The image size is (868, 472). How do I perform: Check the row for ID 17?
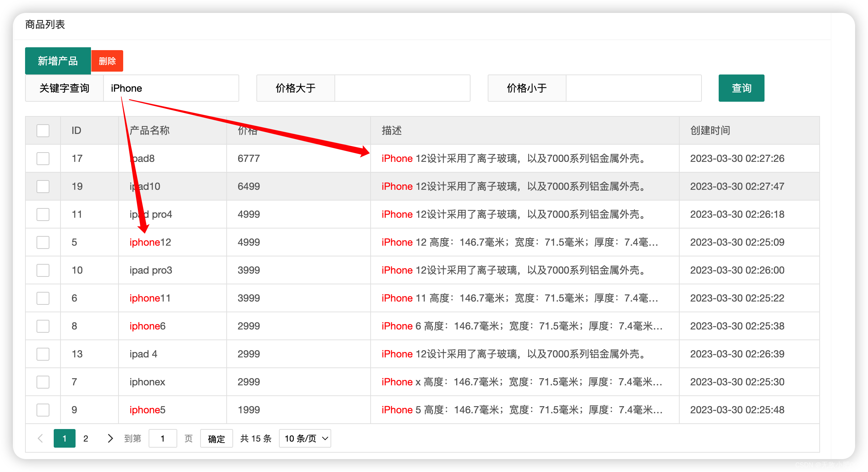coord(43,159)
